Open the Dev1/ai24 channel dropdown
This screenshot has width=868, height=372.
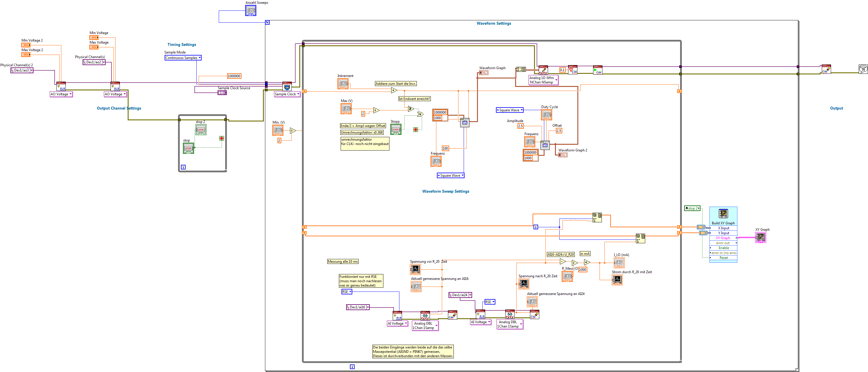tap(470, 295)
